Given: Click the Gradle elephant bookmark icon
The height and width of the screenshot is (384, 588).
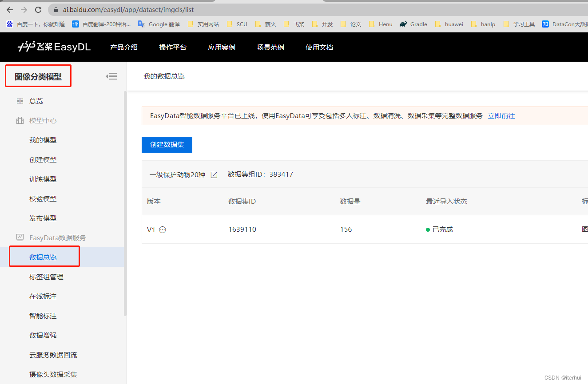Looking at the screenshot, I should pyautogui.click(x=403, y=24).
